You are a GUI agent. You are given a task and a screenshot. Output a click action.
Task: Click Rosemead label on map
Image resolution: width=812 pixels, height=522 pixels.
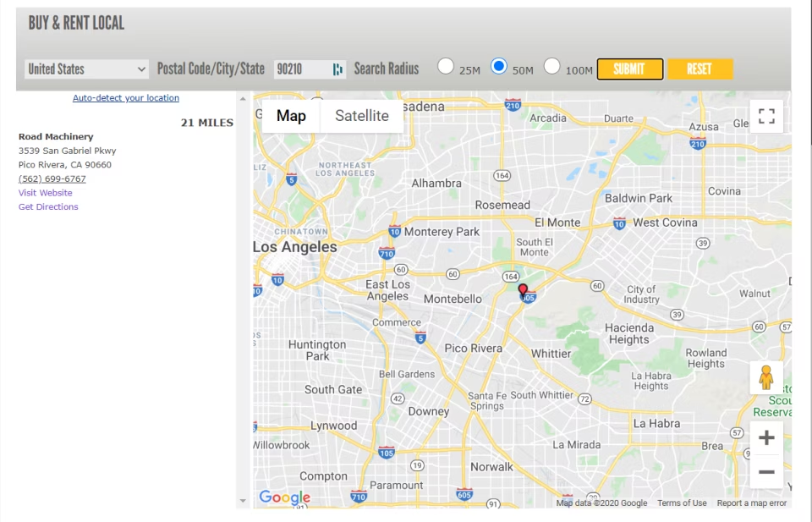point(502,205)
